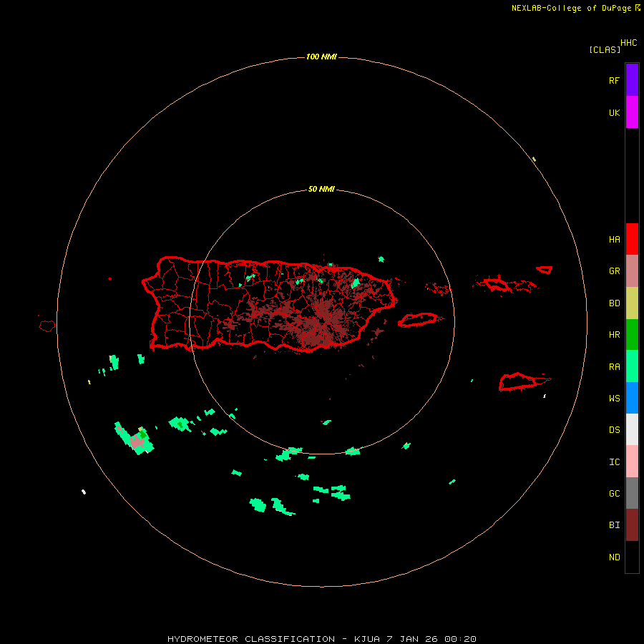This screenshot has height=644, width=644.
Task: Click the 50 NMI range ring label
Action: [321, 190]
